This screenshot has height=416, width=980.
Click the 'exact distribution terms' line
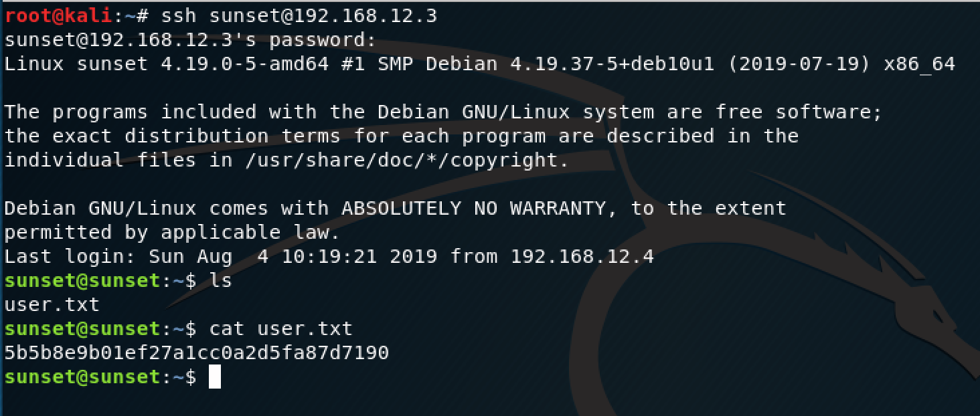tap(402, 136)
